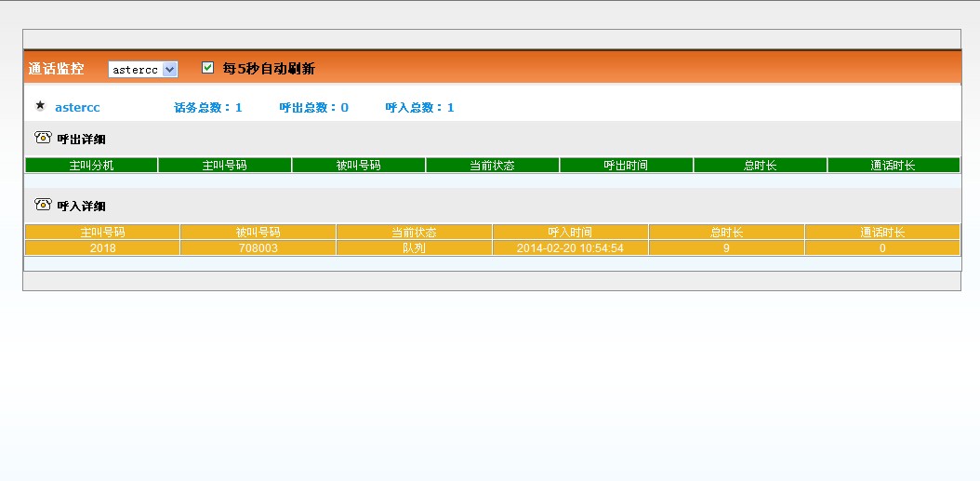Screen dimensions: 980x481
Task: Select called number 708003 cell
Action: [x=258, y=248]
